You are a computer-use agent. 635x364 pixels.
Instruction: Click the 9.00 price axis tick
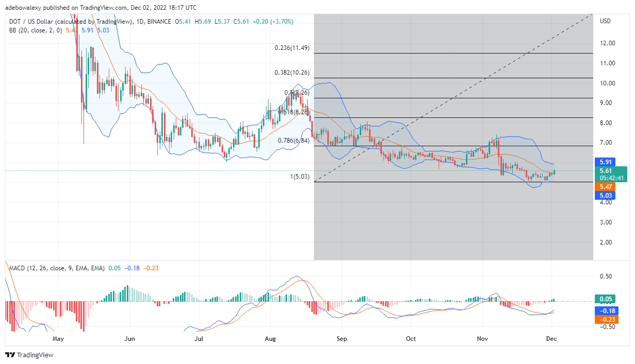pos(607,103)
